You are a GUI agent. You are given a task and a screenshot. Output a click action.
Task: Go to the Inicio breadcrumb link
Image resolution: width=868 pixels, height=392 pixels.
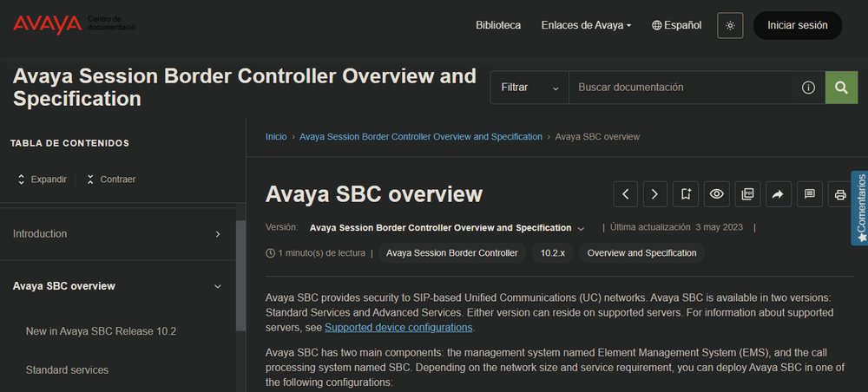pos(276,136)
